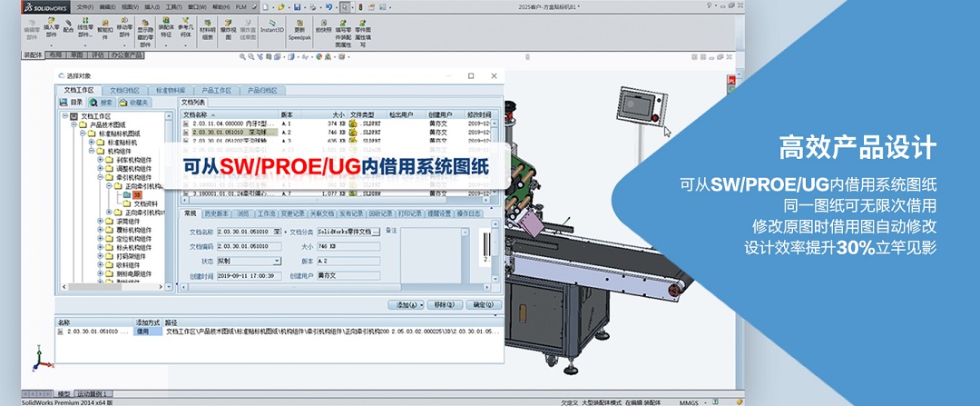Expand the 标准贴标机 tree node
This screenshot has height=406, width=980.
pyautogui.click(x=92, y=142)
